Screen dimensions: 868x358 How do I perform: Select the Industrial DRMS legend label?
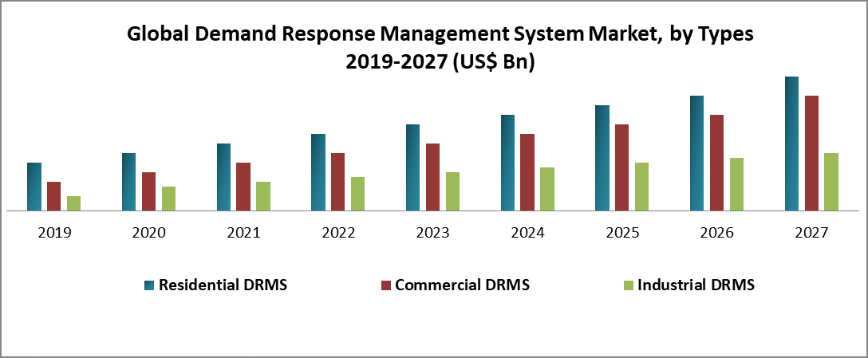[696, 285]
